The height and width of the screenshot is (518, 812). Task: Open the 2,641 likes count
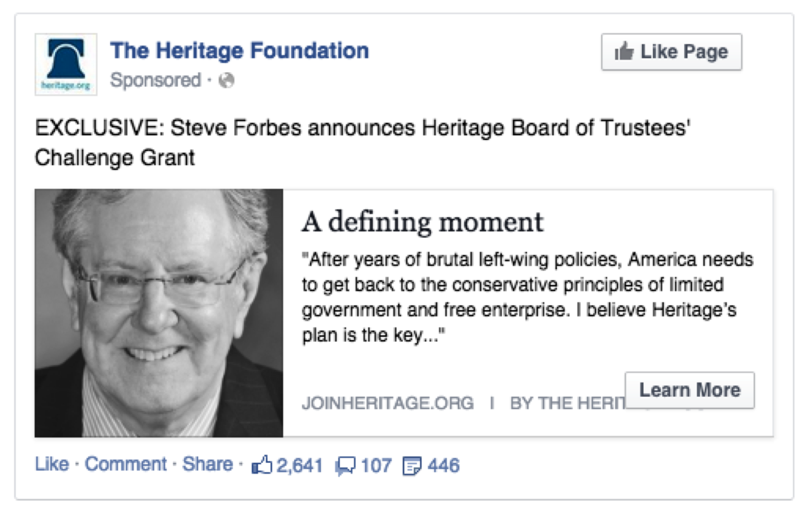pos(300,465)
